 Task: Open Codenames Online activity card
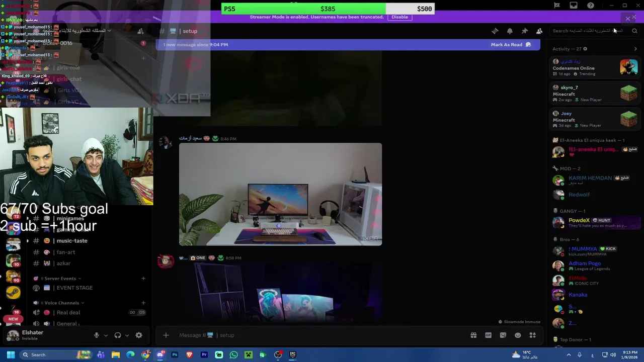(x=595, y=67)
